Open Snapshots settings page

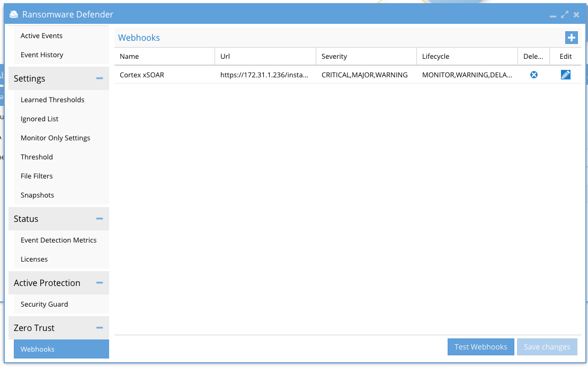coord(37,195)
